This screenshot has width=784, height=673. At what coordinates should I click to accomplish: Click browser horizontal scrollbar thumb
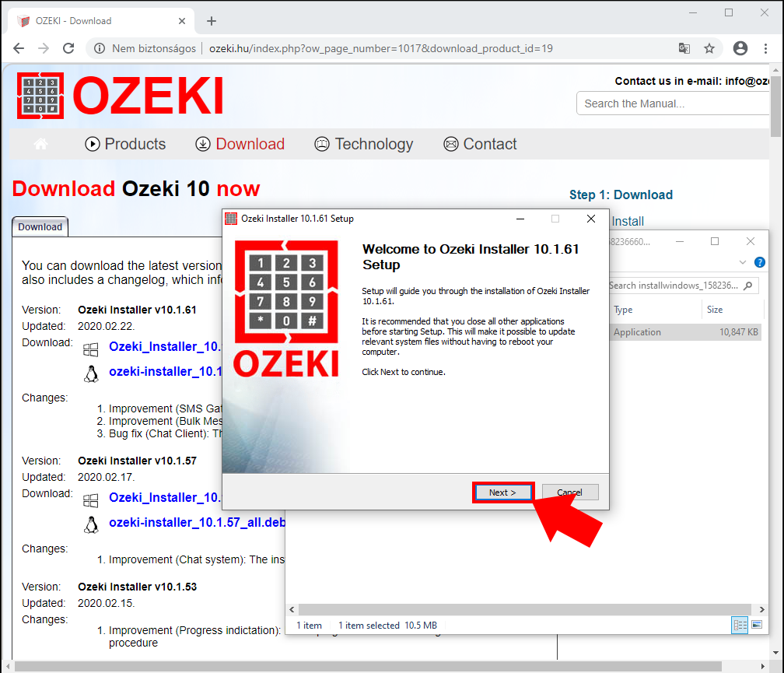click(368, 667)
